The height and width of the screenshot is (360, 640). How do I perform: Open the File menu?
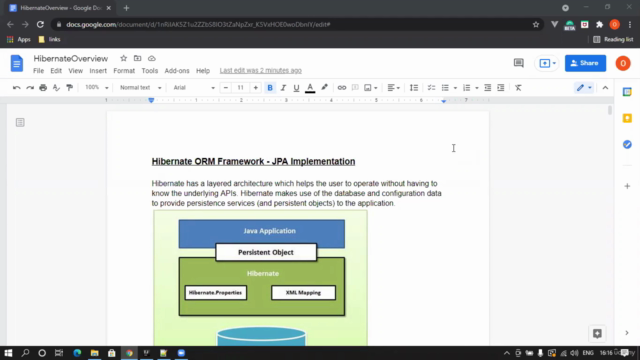[x=38, y=71]
